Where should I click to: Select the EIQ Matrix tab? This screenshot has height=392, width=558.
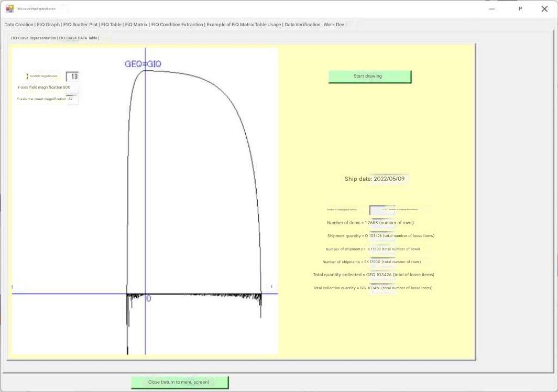pyautogui.click(x=136, y=25)
